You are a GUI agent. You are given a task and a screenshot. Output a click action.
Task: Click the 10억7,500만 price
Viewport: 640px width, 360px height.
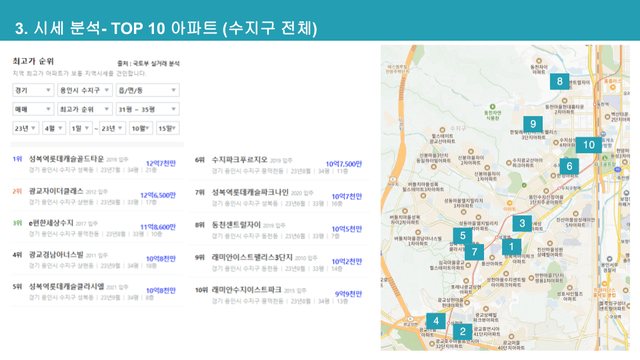[x=344, y=164]
